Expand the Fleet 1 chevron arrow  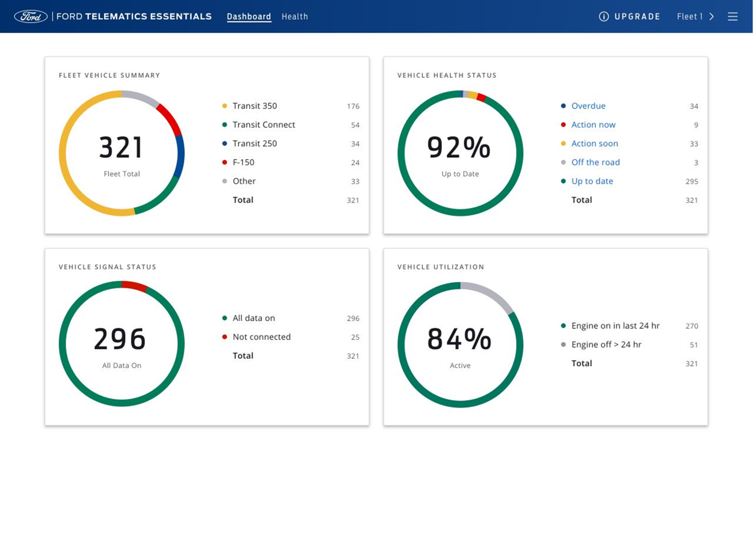click(712, 17)
